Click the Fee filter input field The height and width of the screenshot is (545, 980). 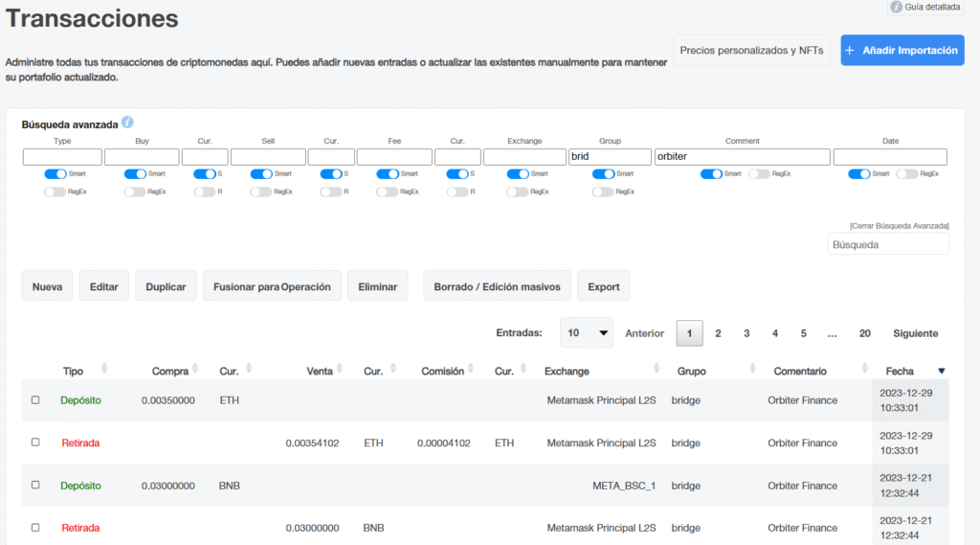394,156
